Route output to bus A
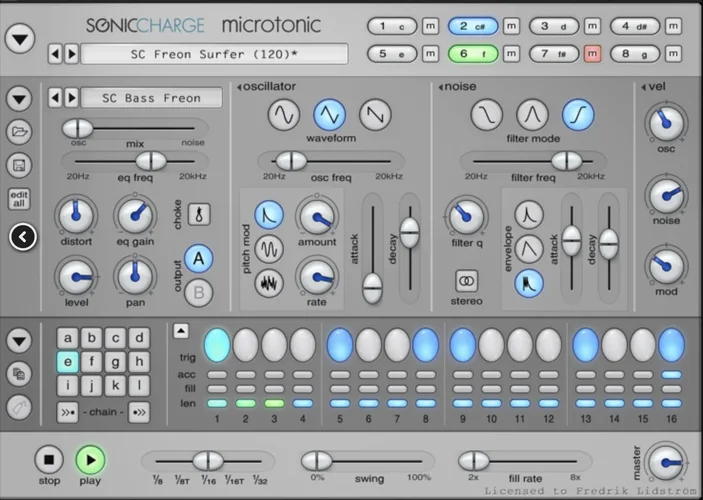The image size is (703, 500). coord(199,259)
